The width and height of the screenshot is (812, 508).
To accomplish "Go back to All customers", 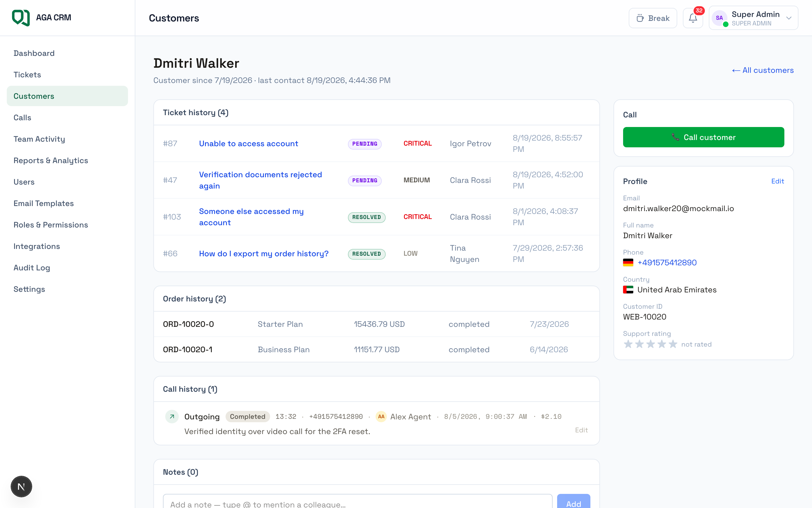I will 763,70.
